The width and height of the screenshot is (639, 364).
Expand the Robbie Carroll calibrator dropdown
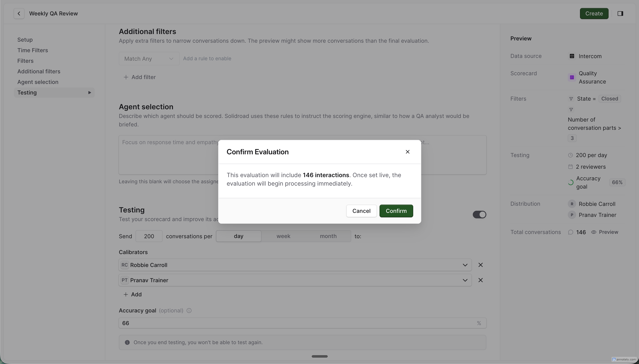coord(465,265)
